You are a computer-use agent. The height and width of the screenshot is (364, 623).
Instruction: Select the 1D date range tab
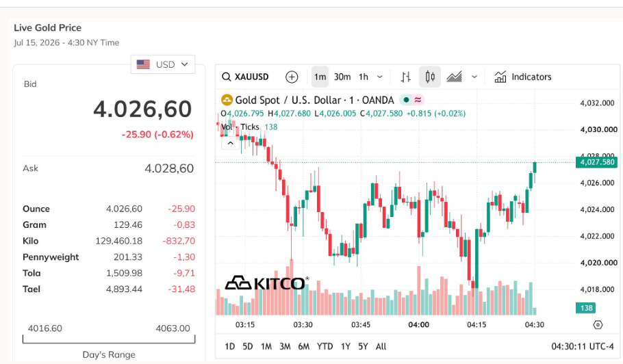click(x=229, y=346)
